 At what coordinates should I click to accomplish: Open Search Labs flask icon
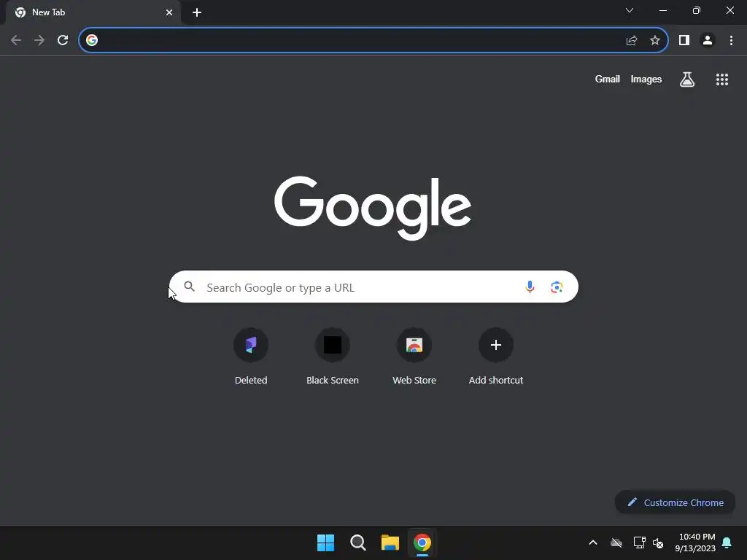[x=687, y=79]
